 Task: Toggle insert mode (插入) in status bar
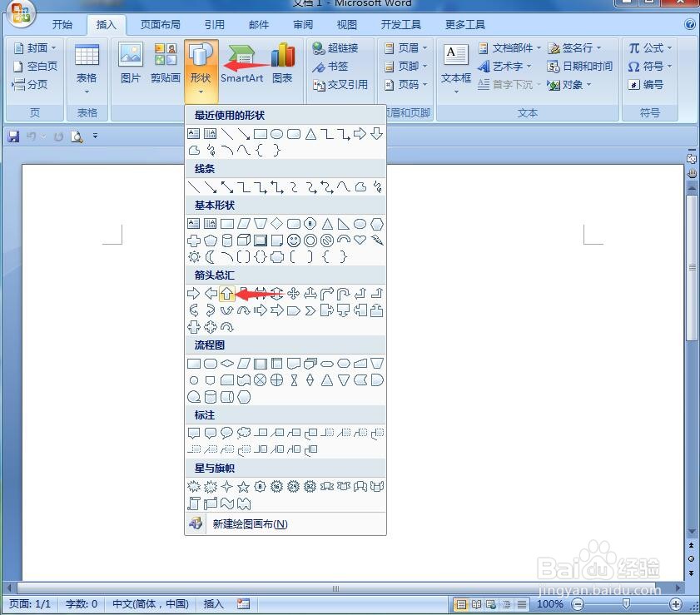point(213,604)
